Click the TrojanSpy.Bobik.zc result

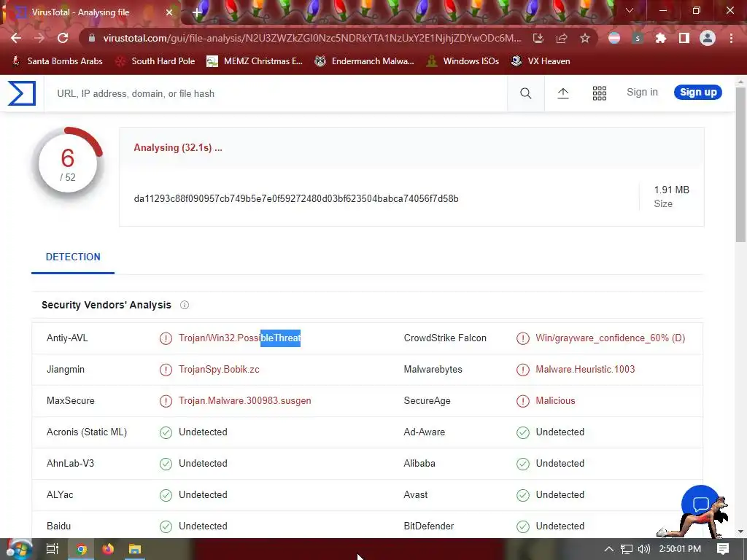click(219, 370)
